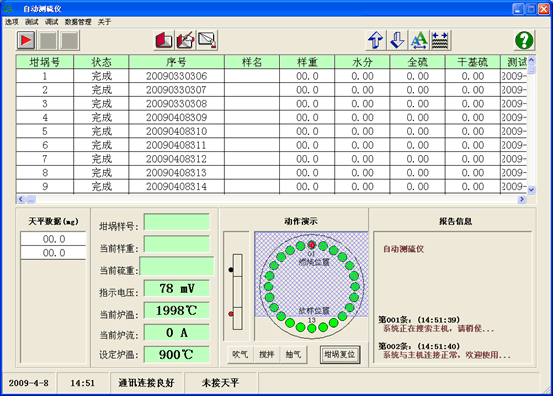
Task: Click the red dot lift position indicator
Action: 231,314
